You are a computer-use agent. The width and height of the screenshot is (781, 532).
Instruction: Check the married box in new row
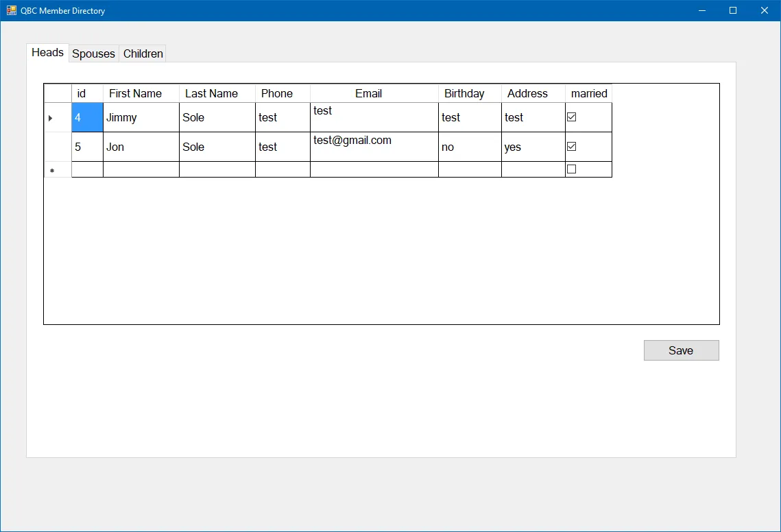[x=571, y=169]
